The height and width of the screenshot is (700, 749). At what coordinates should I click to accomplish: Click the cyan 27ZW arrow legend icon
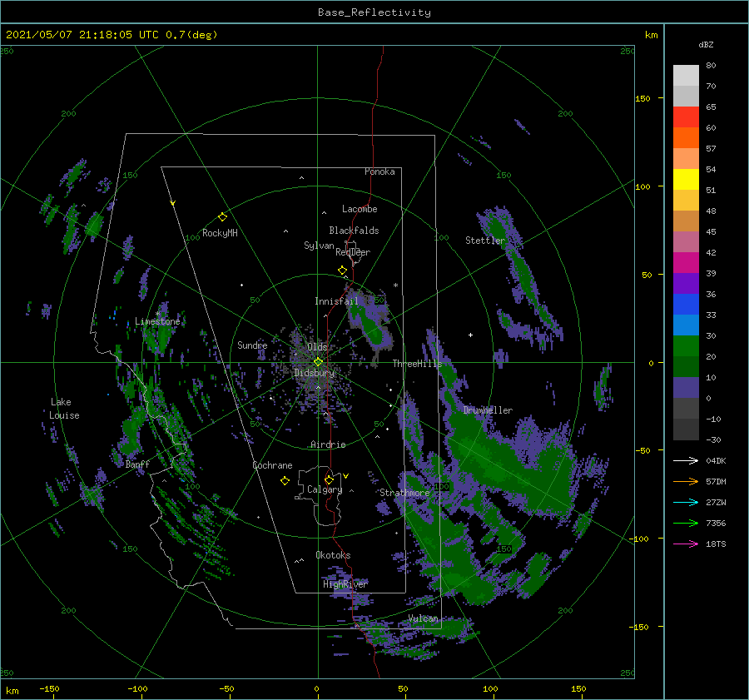[686, 502]
